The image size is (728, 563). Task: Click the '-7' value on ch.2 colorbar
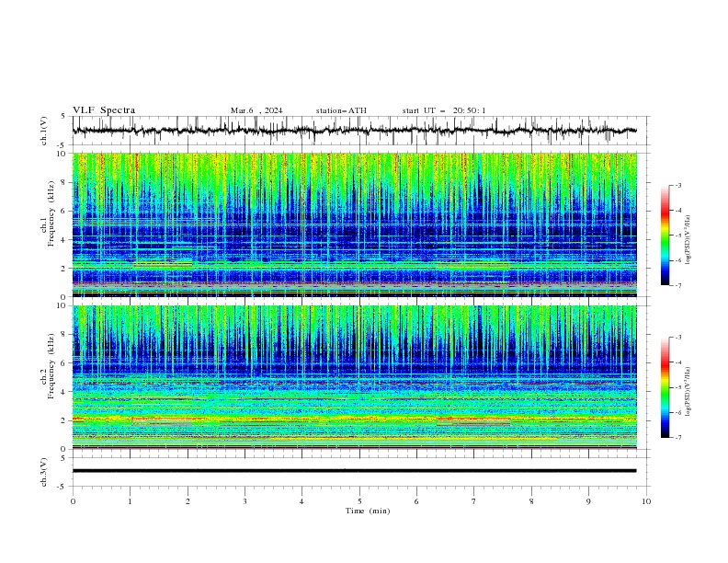pos(678,438)
